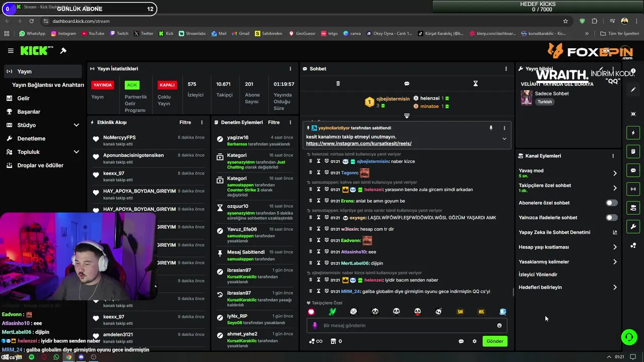Delete helenzei's 'yarasınn bende' message via trash icon
Viewport: 644px width, 362px height.
coord(310,190)
